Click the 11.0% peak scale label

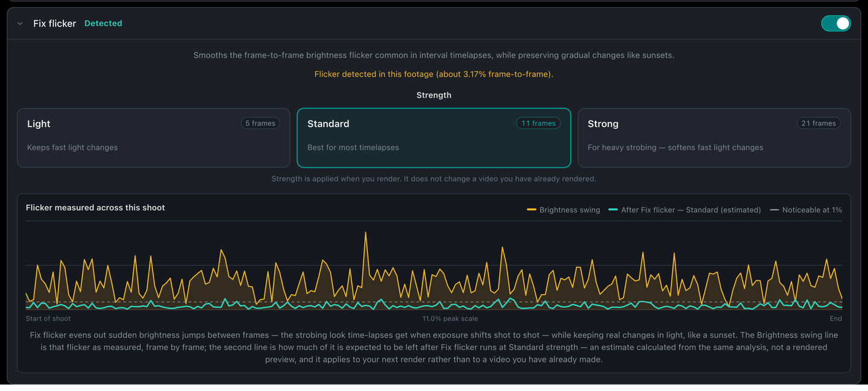[x=450, y=319]
